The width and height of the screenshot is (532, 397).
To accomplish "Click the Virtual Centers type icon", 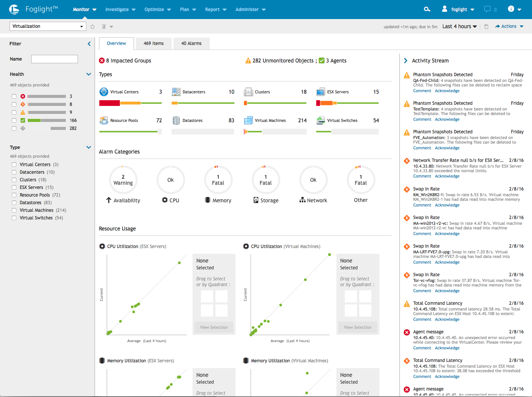I will tap(104, 92).
